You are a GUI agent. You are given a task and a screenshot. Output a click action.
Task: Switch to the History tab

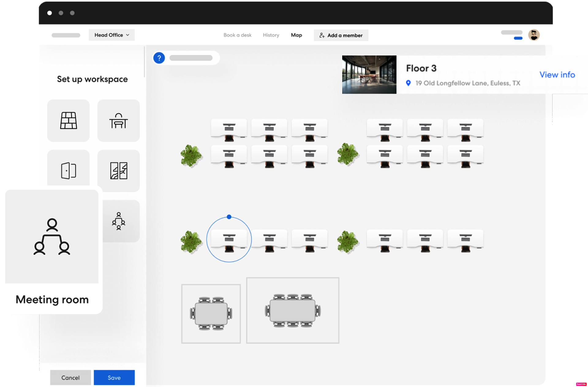271,35
